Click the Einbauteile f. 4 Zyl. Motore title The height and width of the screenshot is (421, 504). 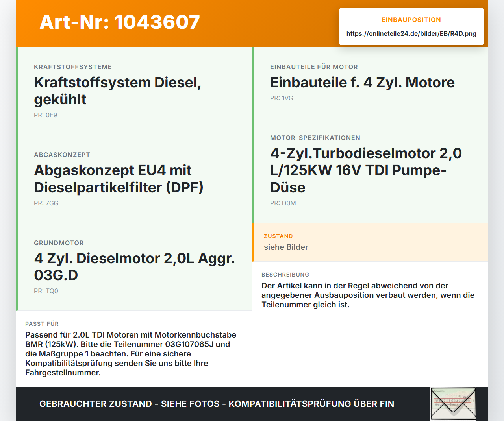(362, 83)
